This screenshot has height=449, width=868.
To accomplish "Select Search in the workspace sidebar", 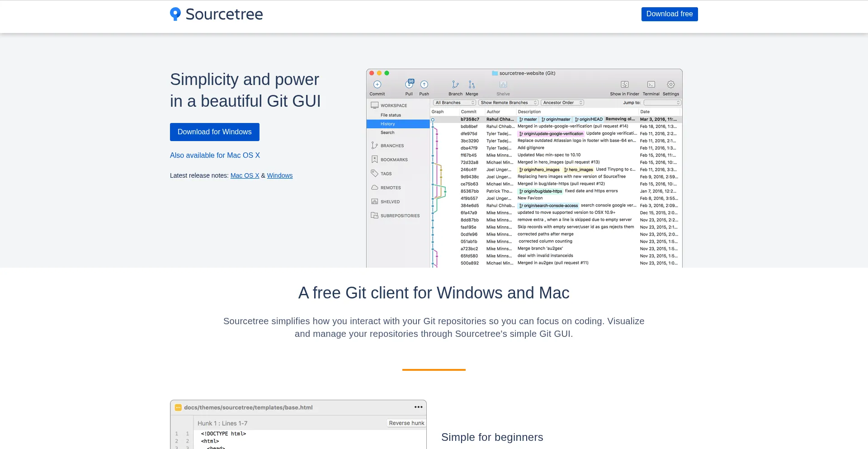I will tap(387, 132).
